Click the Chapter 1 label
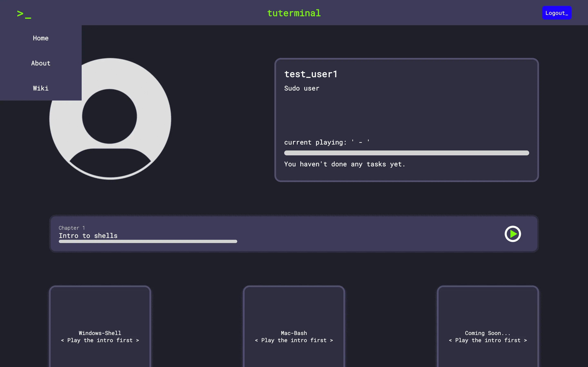Viewport: 588px width, 367px height. (72, 228)
